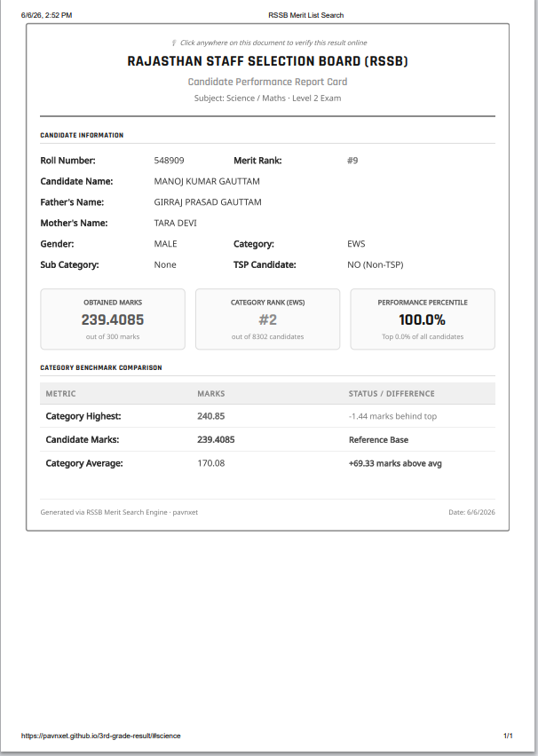Click the verify-online hint at top of card
The width and height of the screenshot is (538, 756).
coord(273,43)
